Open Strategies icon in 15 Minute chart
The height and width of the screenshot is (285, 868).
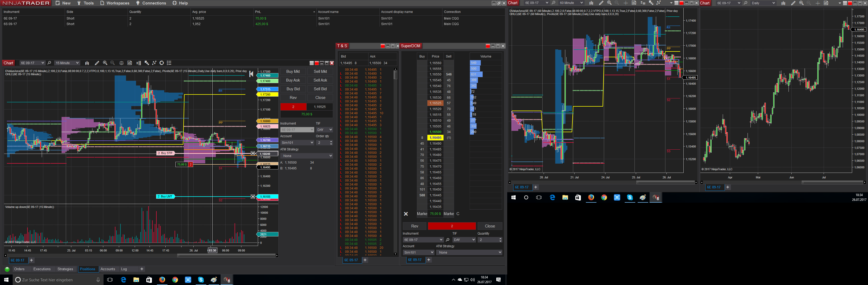click(162, 63)
